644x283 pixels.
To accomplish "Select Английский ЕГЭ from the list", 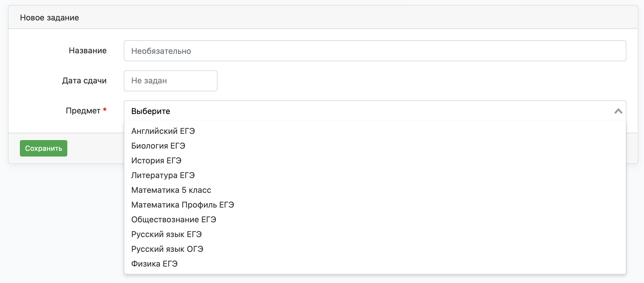I will tap(375, 131).
